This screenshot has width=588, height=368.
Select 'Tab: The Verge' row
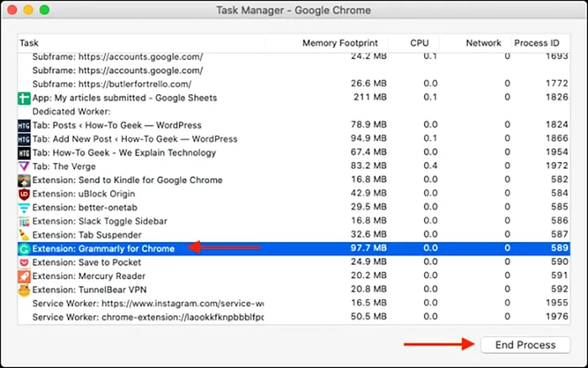294,166
